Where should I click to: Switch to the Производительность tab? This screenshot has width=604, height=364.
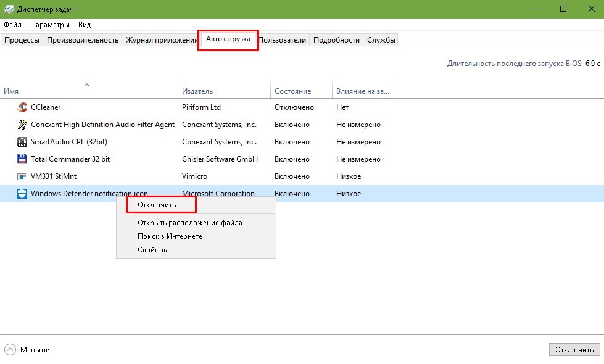point(83,40)
